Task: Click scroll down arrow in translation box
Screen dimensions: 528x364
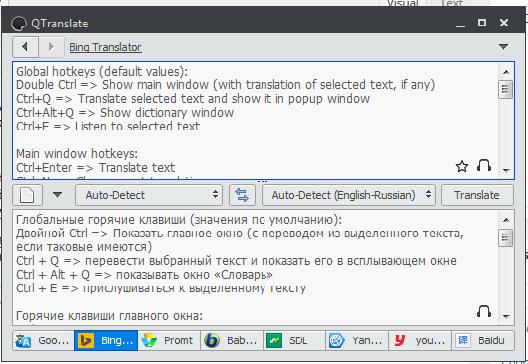Action: [506, 316]
